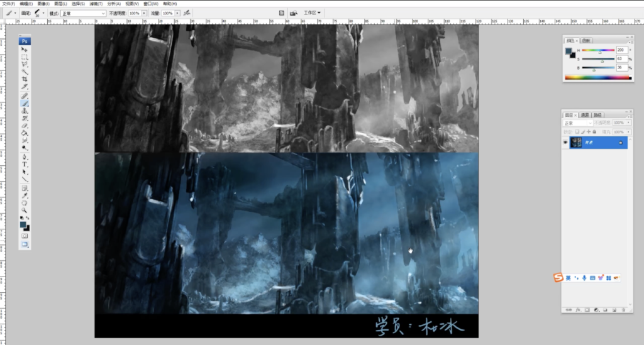Expand the brush preset picker

43,13
